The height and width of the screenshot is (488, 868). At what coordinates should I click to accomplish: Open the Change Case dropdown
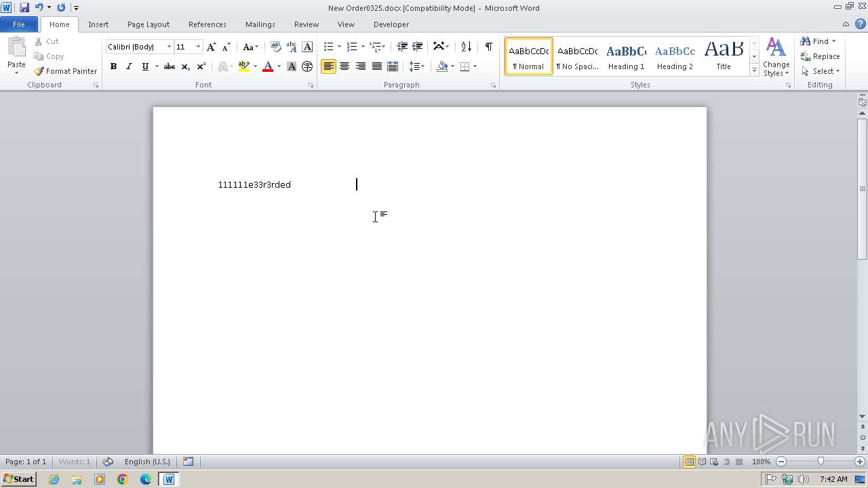250,47
